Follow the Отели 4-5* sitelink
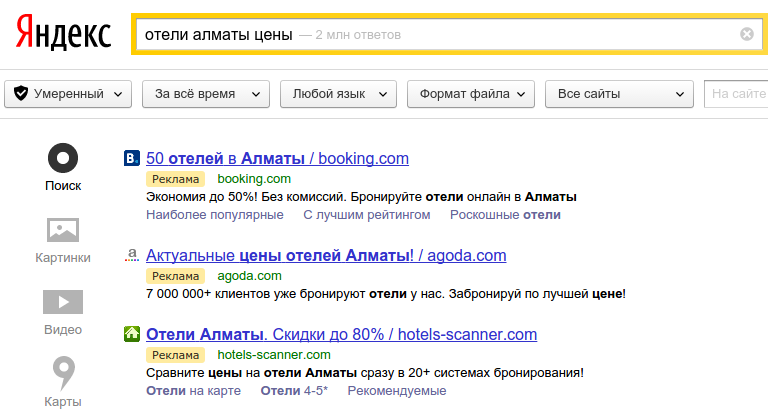 click(294, 391)
